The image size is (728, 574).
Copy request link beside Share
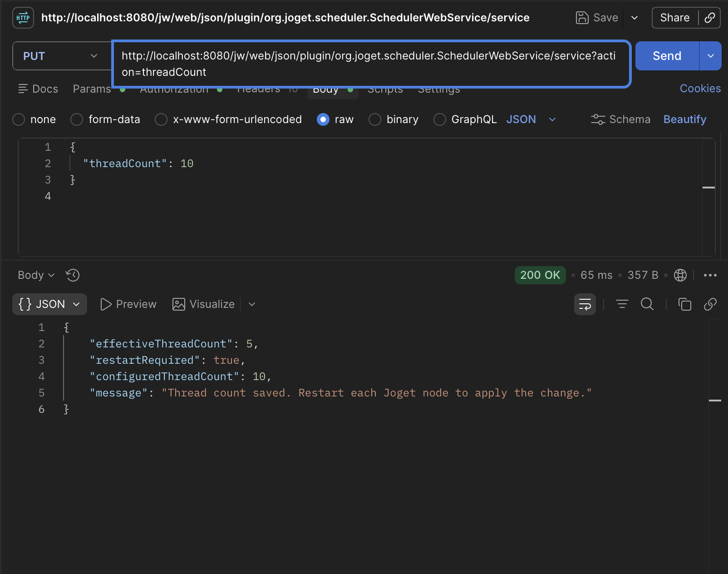coord(710,18)
